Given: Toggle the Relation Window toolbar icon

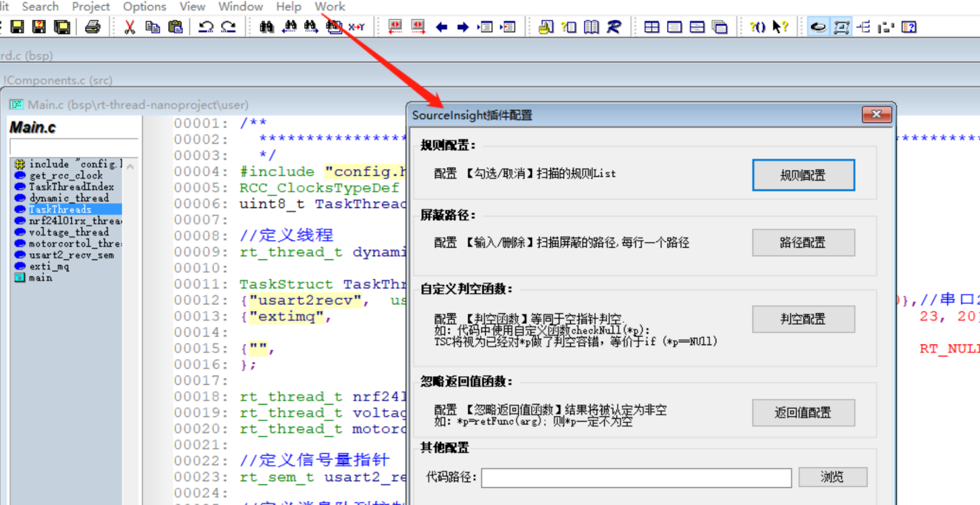Looking at the screenshot, I should (841, 27).
